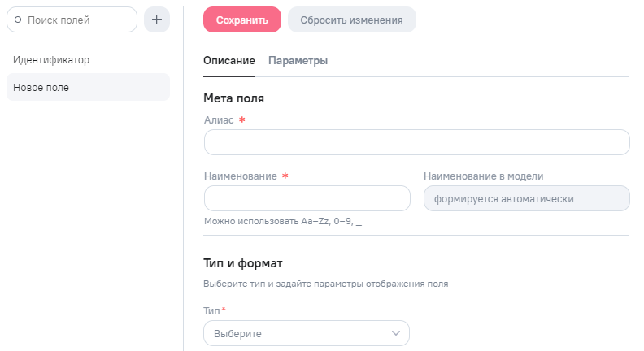Click the "Выберите тип и задайте параметры" description
This screenshot has width=644, height=351.
[325, 284]
